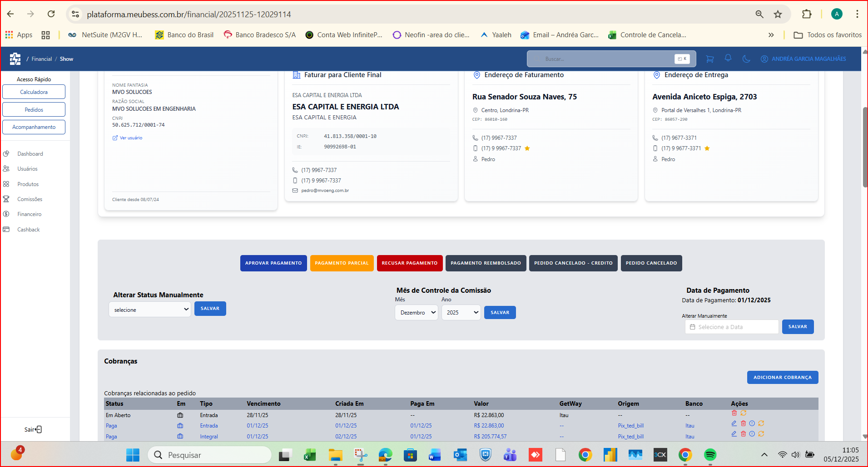
Task: Open the notifications bell
Action: coord(728,58)
